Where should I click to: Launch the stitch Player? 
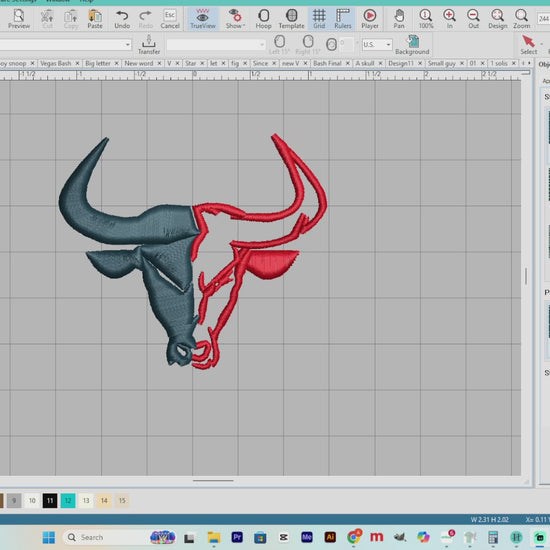click(x=370, y=19)
